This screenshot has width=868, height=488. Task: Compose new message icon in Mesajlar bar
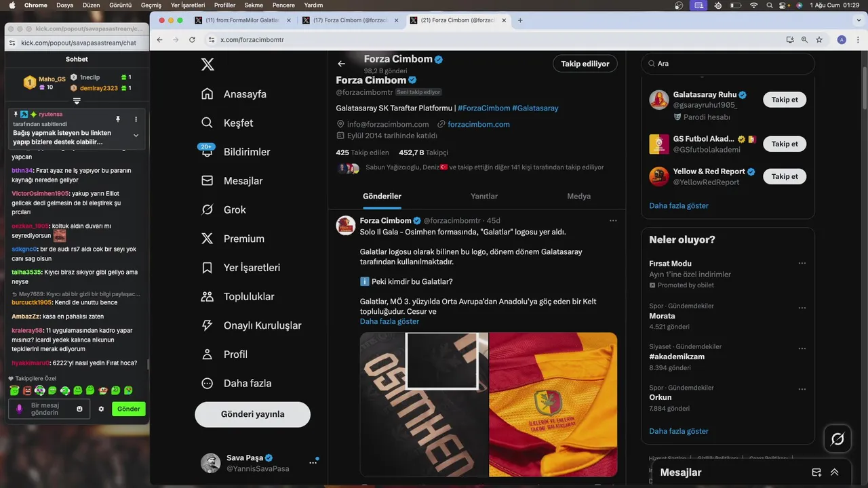[817, 472]
